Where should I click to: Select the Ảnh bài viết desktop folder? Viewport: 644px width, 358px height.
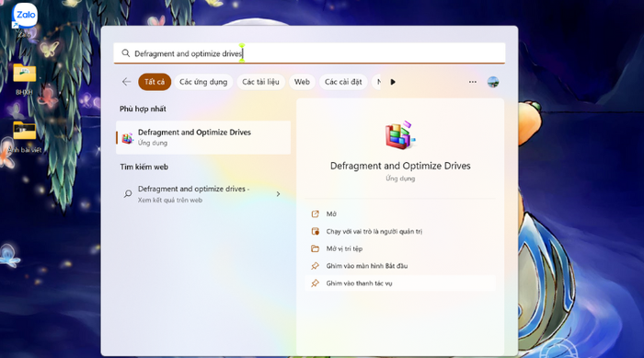pyautogui.click(x=24, y=136)
